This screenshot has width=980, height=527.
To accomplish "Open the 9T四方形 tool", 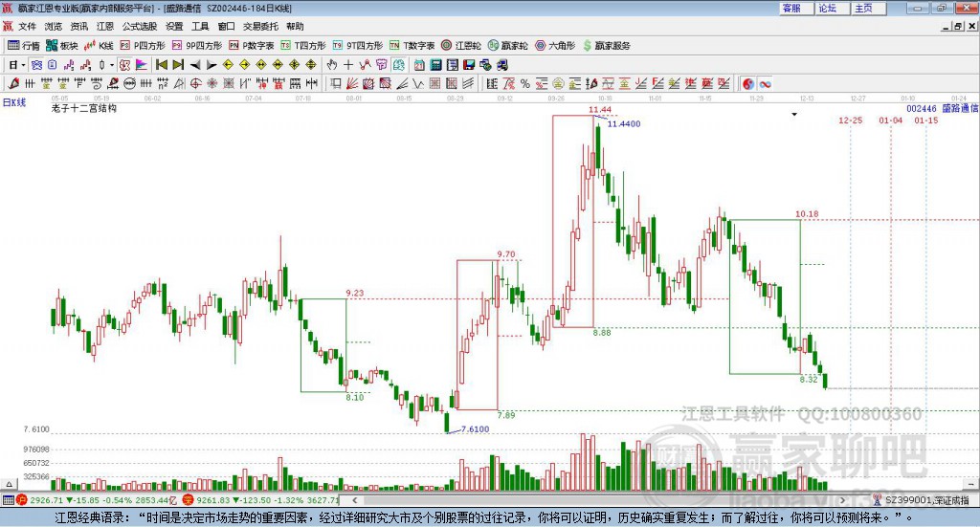I will [358, 46].
